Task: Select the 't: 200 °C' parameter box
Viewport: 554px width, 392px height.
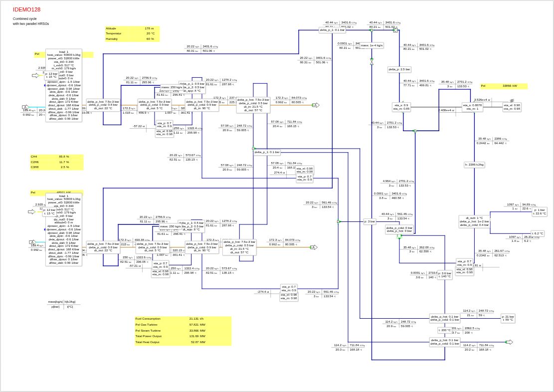Action: pyautogui.click(x=445, y=330)
